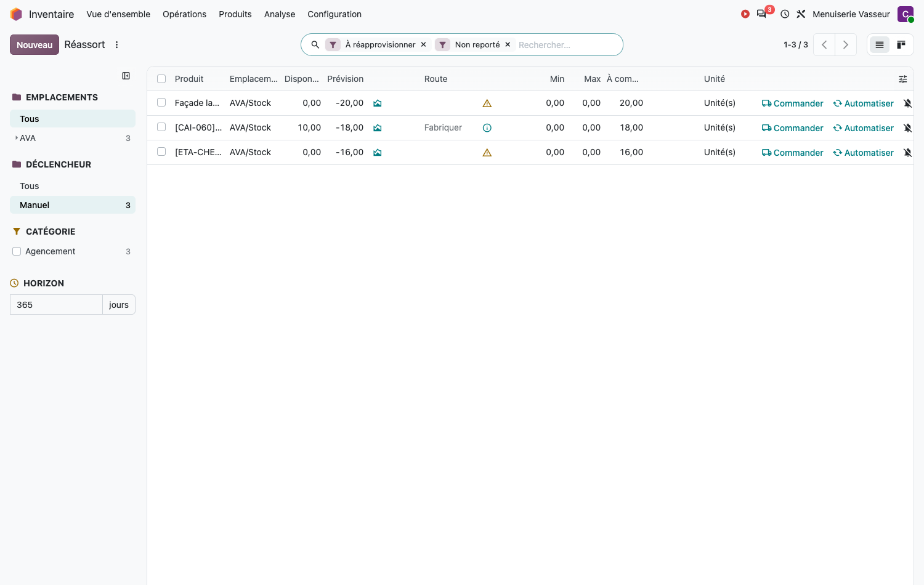This screenshot has height=585, width=924.
Task: Open forecast chart for [CAI-060] row
Action: point(378,128)
